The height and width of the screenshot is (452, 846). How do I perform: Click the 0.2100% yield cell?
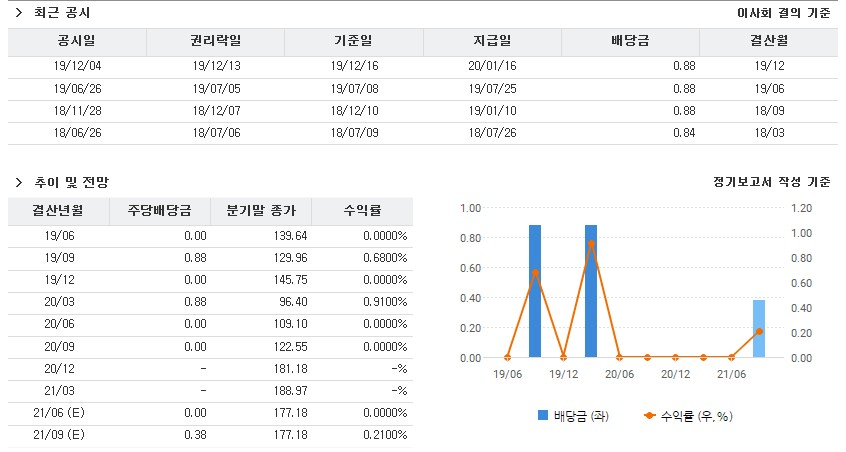[385, 435]
